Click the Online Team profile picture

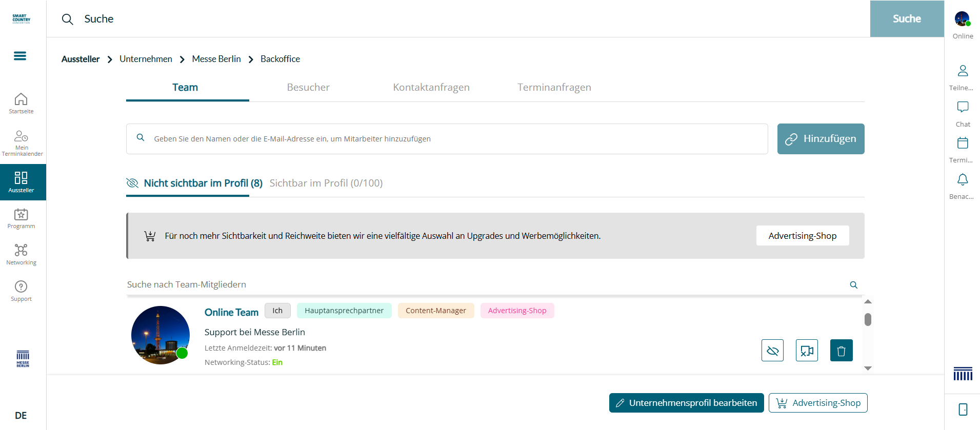click(161, 335)
